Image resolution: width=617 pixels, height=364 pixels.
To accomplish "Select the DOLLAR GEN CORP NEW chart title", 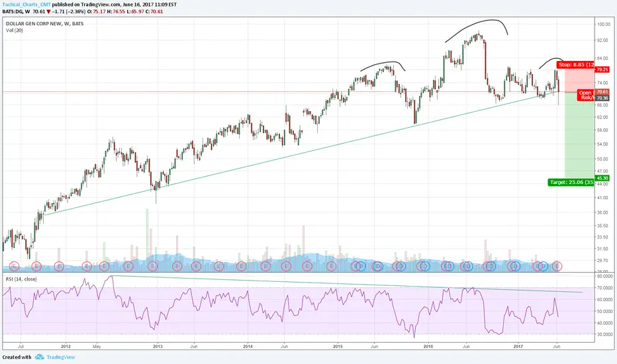I will pos(45,24).
